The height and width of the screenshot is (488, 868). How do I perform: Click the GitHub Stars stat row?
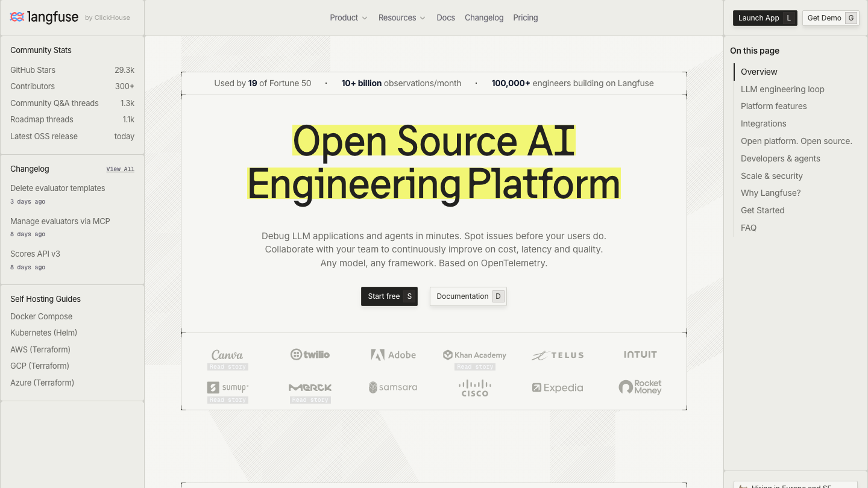(x=72, y=70)
